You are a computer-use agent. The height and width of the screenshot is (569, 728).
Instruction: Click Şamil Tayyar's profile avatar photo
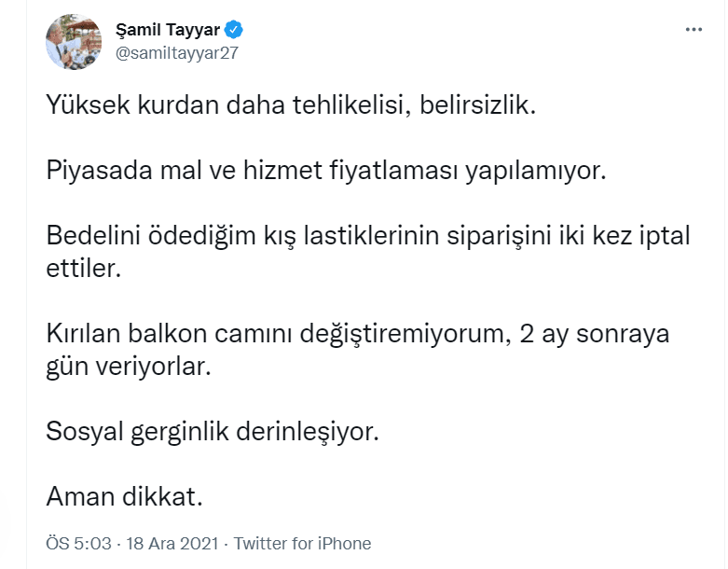(x=74, y=42)
